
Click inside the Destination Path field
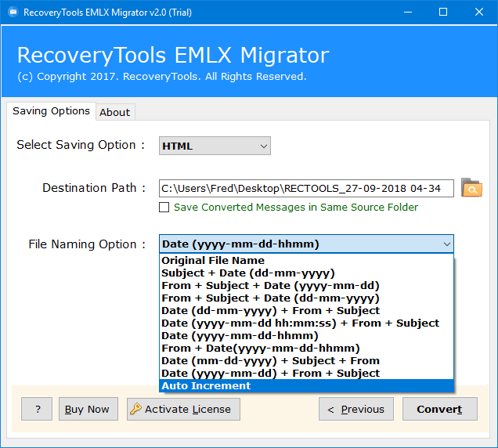point(306,188)
